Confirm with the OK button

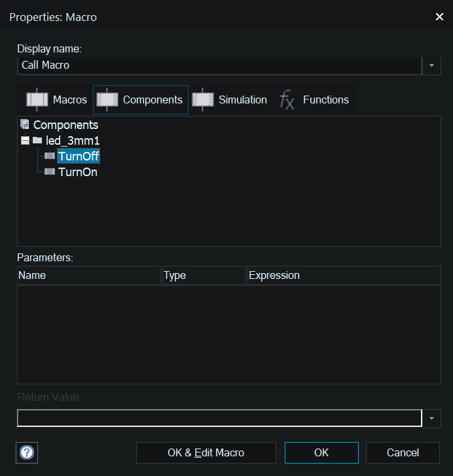click(x=321, y=452)
